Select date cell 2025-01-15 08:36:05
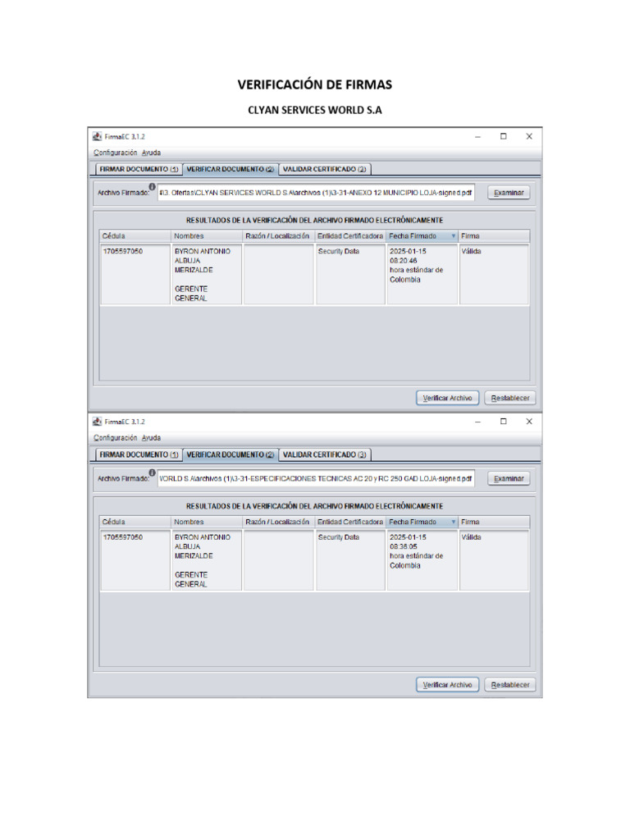The height and width of the screenshot is (840, 630). point(422,560)
